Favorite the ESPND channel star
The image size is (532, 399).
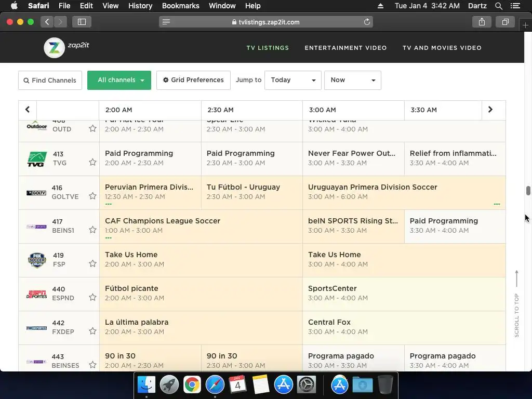[92, 297]
